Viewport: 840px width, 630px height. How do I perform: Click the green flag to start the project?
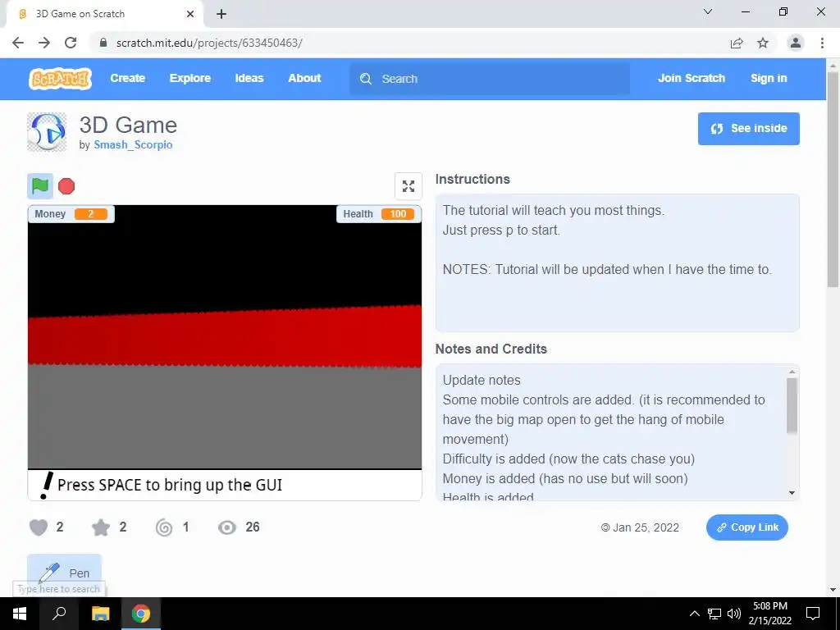click(x=40, y=186)
